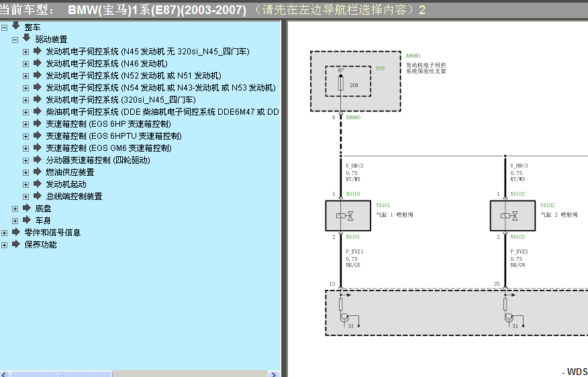Click the P_EVZ1 signal text
Image resolution: width=588 pixels, height=377 pixels.
[x=354, y=252]
